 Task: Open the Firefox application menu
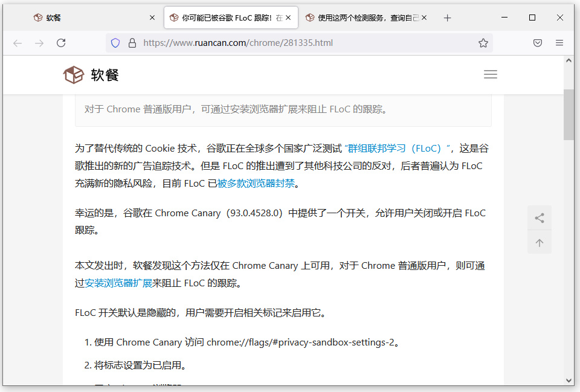click(559, 43)
